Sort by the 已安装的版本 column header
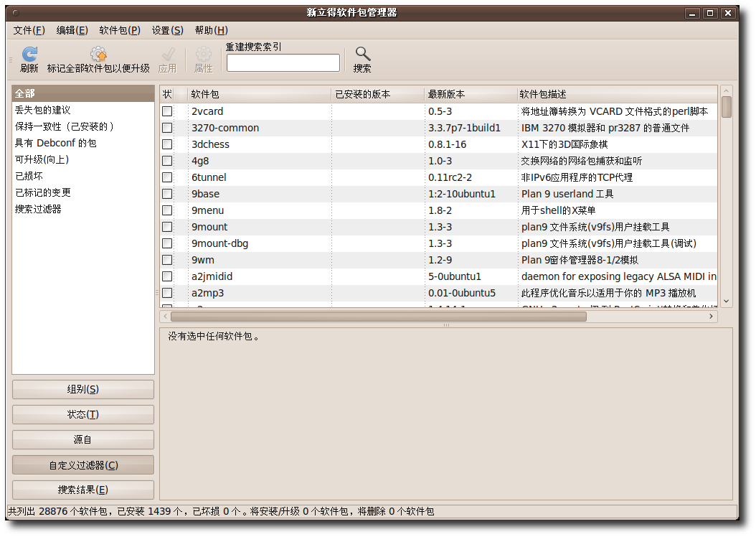The width and height of the screenshot is (756, 537). pyautogui.click(x=378, y=94)
